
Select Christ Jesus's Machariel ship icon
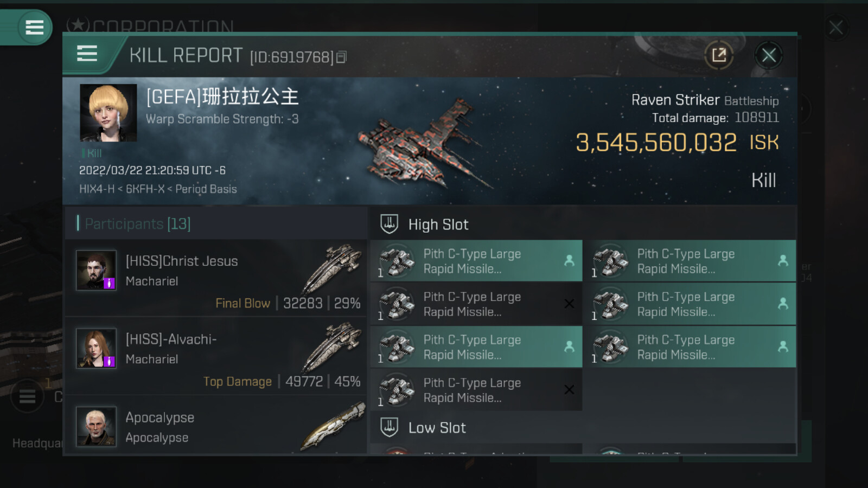click(332, 268)
